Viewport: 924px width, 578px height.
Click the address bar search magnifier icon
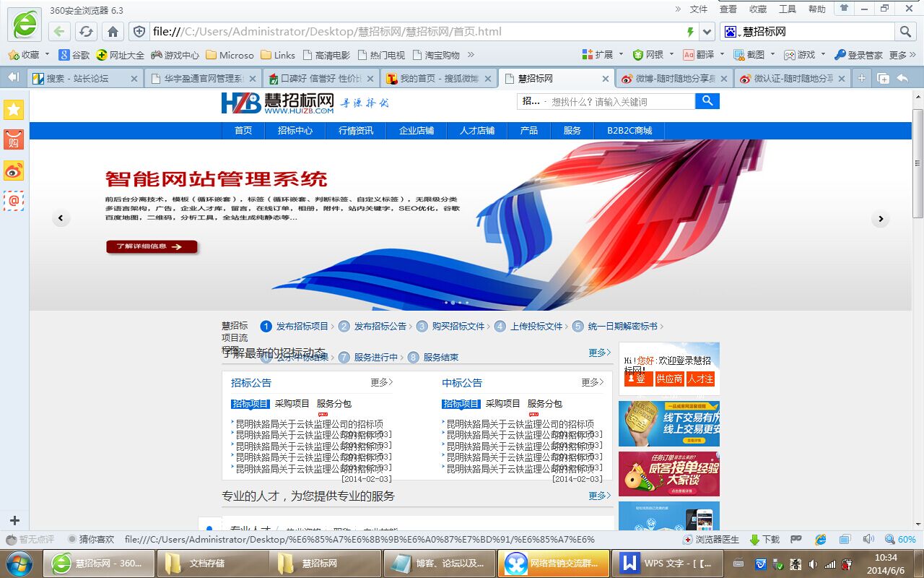[x=905, y=32]
